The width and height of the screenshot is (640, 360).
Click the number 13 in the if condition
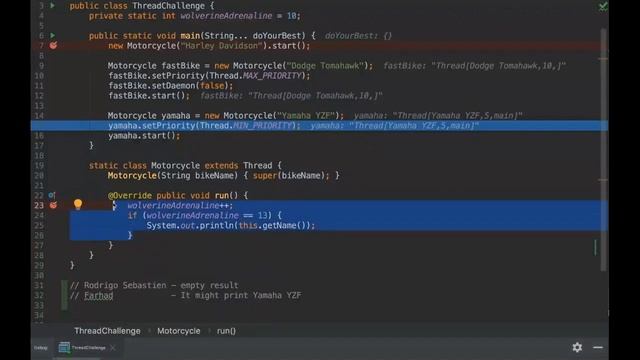click(262, 216)
